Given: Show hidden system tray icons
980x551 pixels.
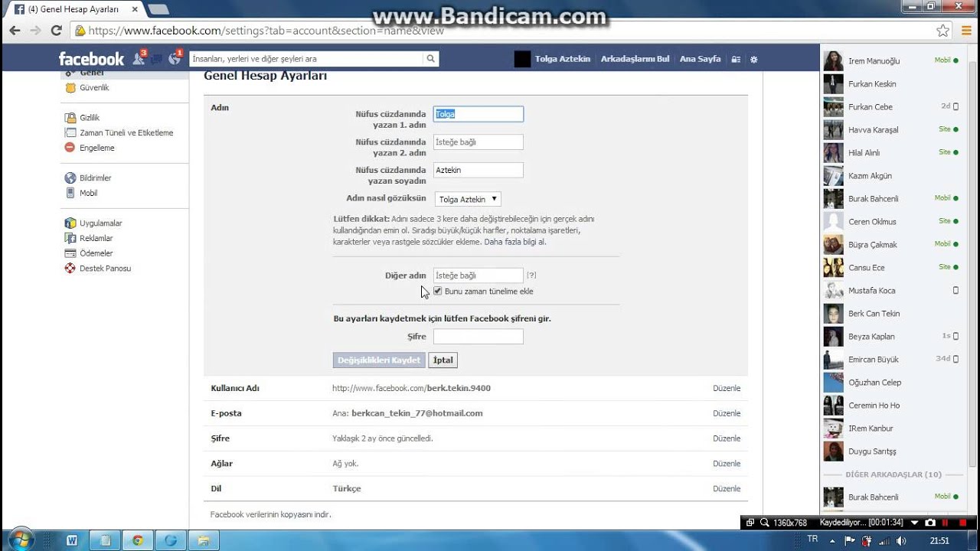Looking at the screenshot, I should pos(832,541).
